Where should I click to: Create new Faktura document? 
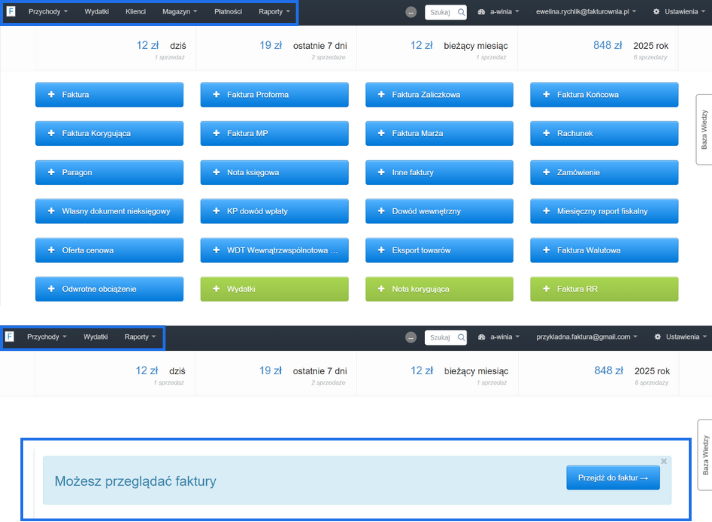(x=109, y=94)
